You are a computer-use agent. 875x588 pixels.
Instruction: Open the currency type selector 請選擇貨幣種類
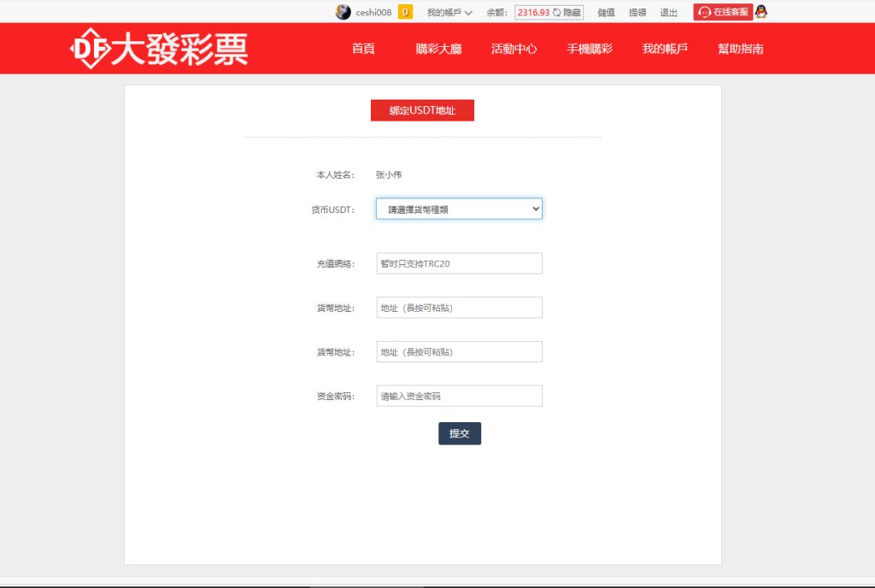point(458,208)
